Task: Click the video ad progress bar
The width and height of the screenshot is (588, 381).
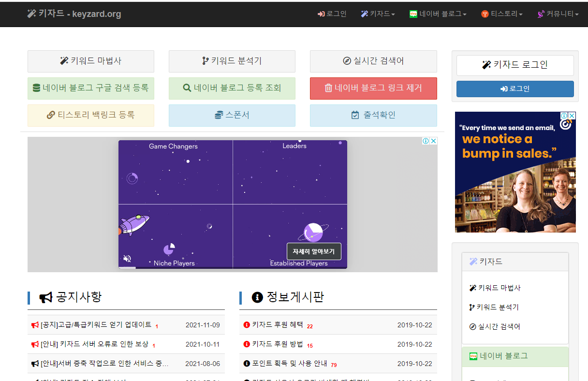Action: point(233,267)
